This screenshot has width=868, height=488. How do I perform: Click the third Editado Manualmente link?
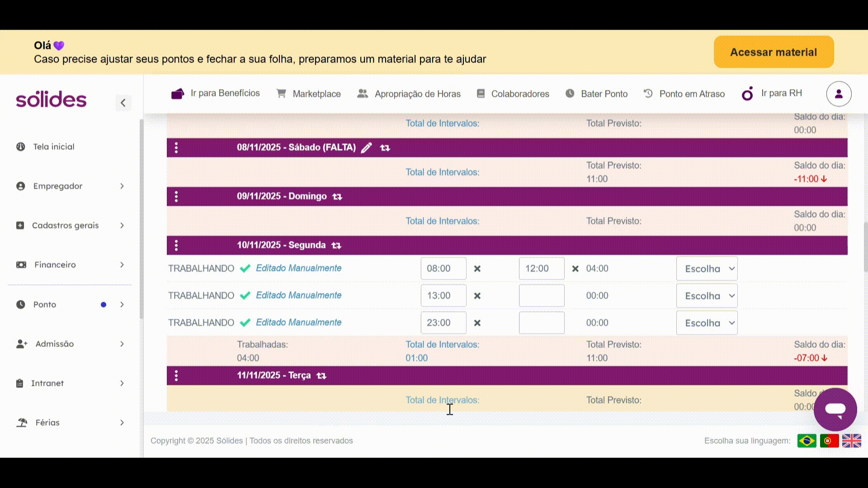pos(299,323)
